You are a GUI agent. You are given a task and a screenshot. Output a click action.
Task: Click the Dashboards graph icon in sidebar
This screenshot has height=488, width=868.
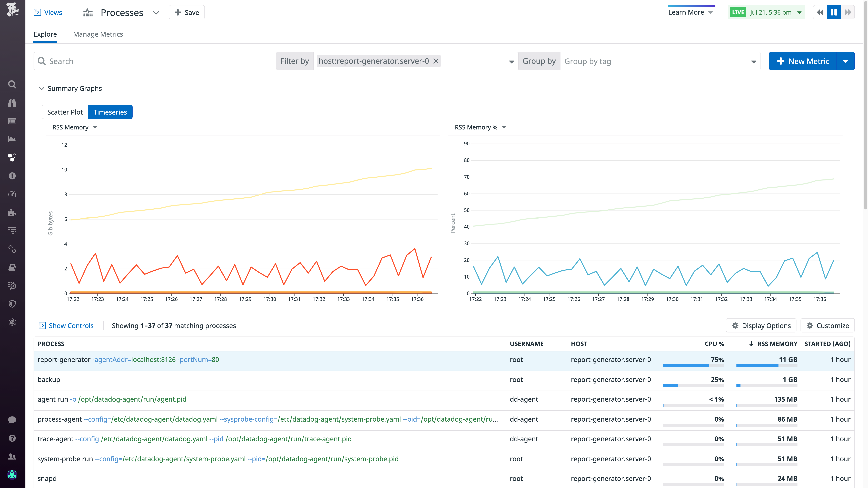point(12,139)
